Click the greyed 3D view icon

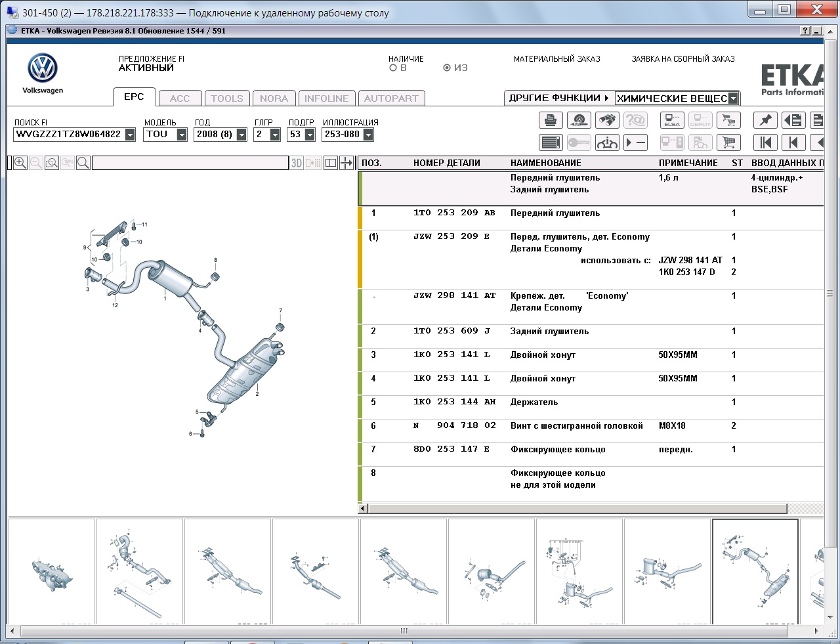coord(297,163)
